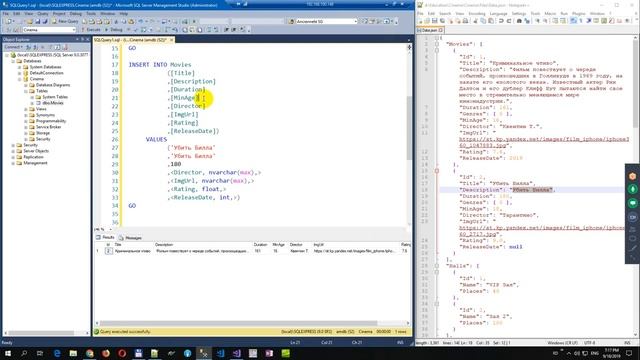Click the Redo icon in Notepad++ toolbar
640x360 pixels.
coord(509,21)
